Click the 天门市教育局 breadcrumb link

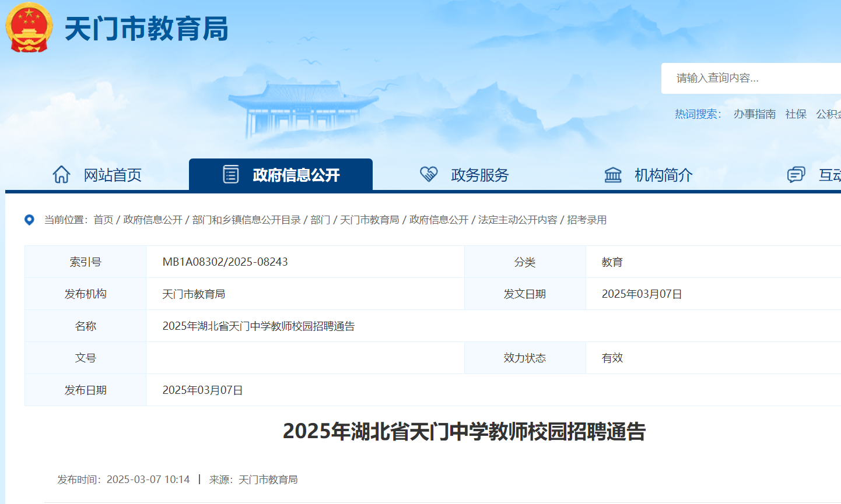pos(370,220)
